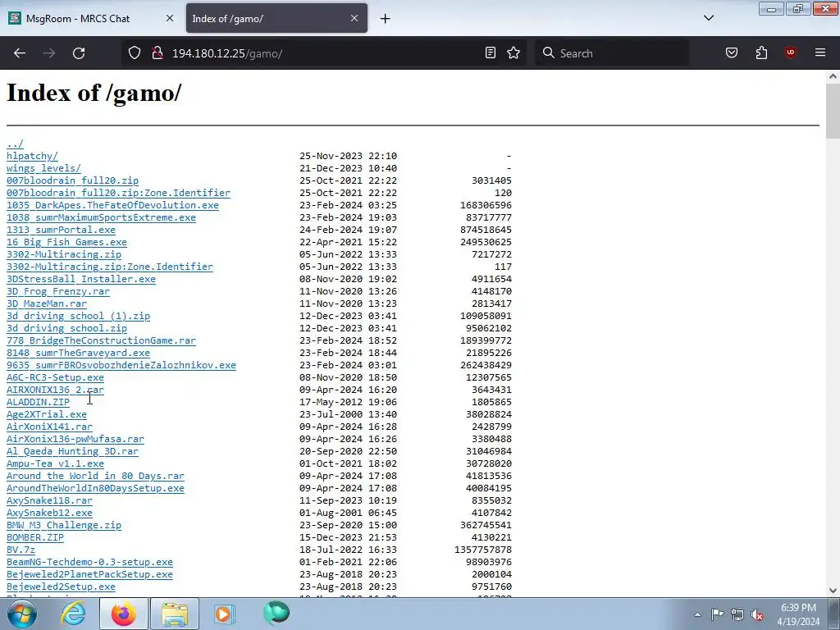Bookmark this page with the star icon

coord(514,53)
